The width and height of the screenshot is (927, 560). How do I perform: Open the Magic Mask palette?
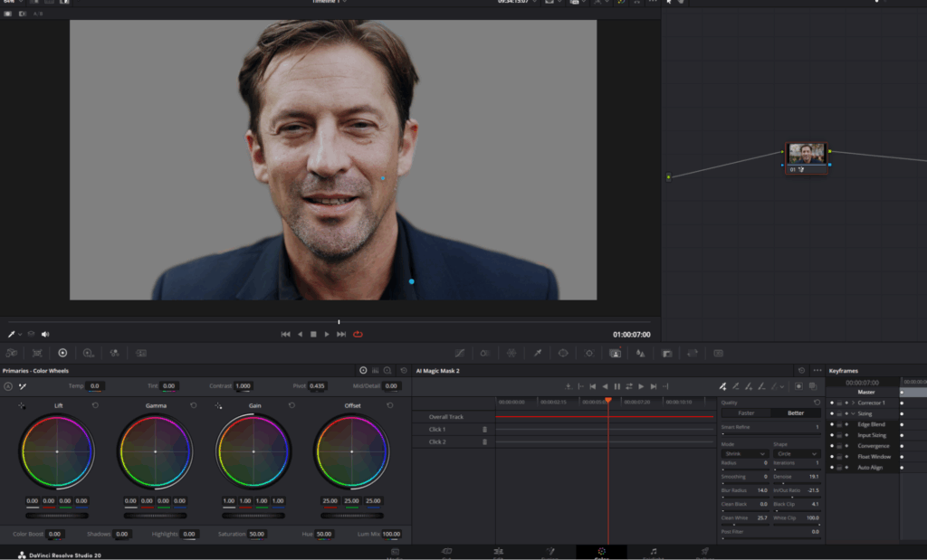pos(615,353)
